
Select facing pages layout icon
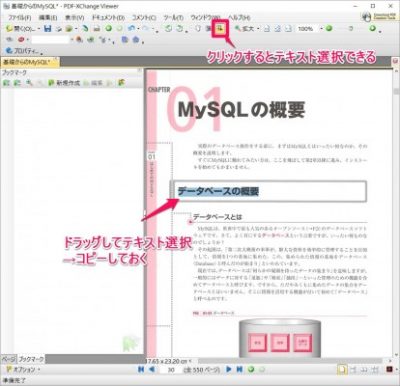tap(364, 370)
